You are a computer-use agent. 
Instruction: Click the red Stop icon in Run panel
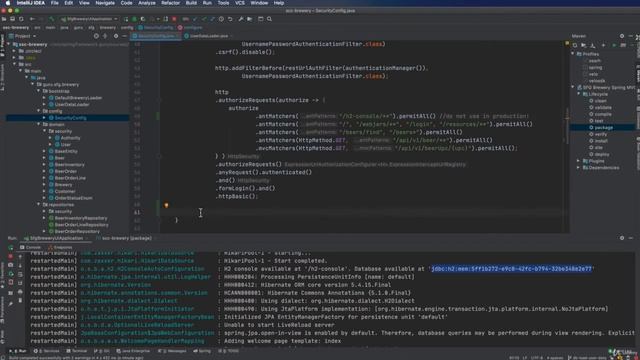pyautogui.click(x=11, y=256)
